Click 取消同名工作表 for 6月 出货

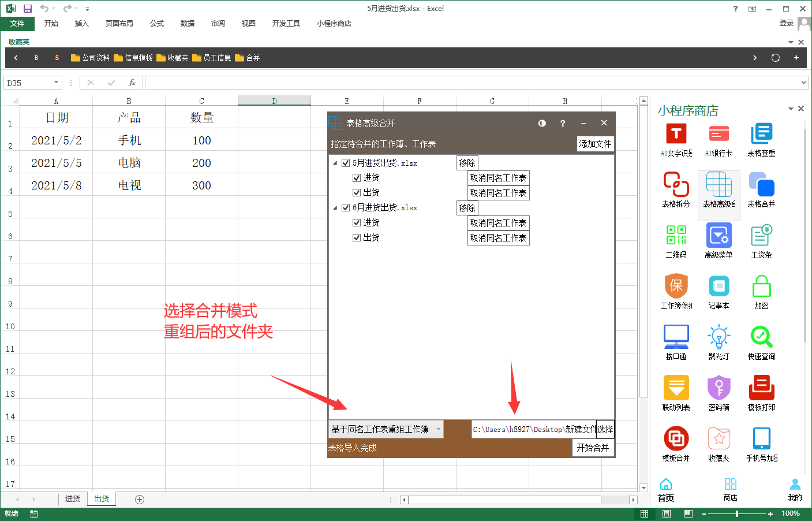[498, 238]
